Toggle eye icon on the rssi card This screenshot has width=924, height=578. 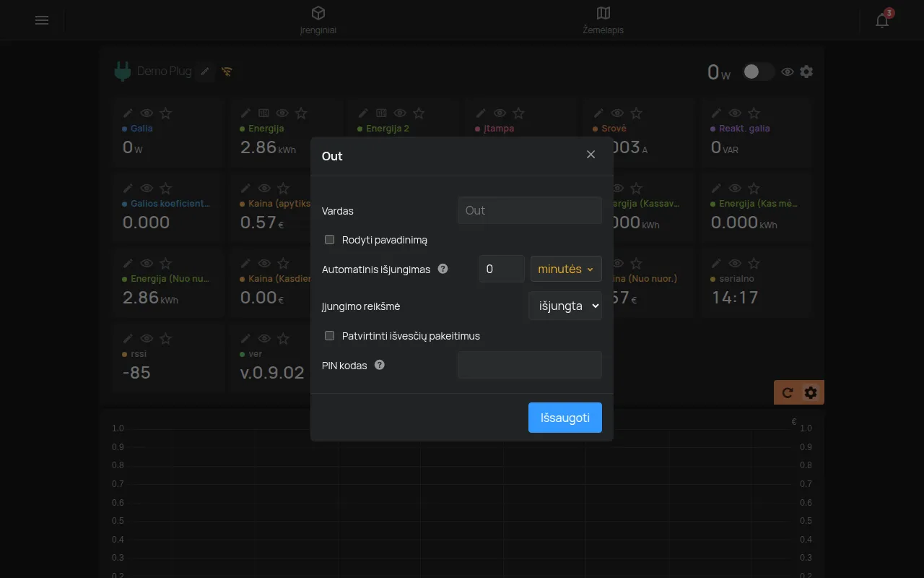click(147, 338)
